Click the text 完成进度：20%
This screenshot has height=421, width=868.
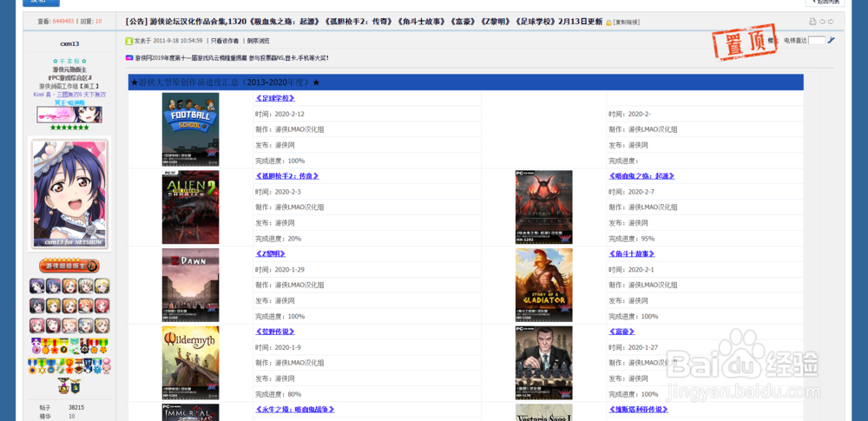pyautogui.click(x=278, y=239)
